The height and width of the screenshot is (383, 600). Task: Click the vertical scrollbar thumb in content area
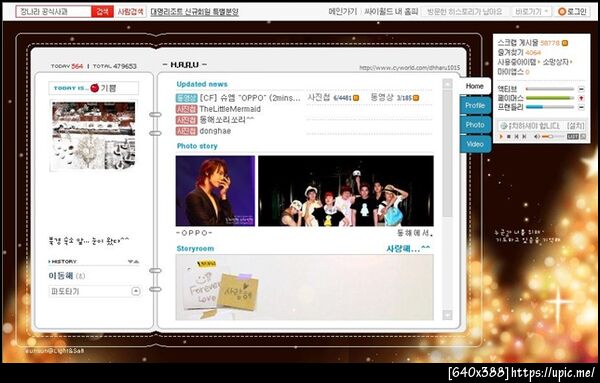447,153
